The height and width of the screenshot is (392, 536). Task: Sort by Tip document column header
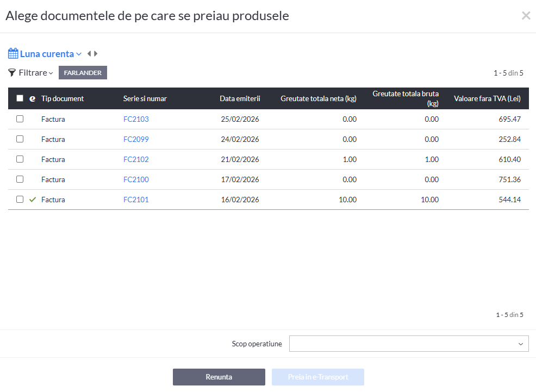[x=63, y=99]
